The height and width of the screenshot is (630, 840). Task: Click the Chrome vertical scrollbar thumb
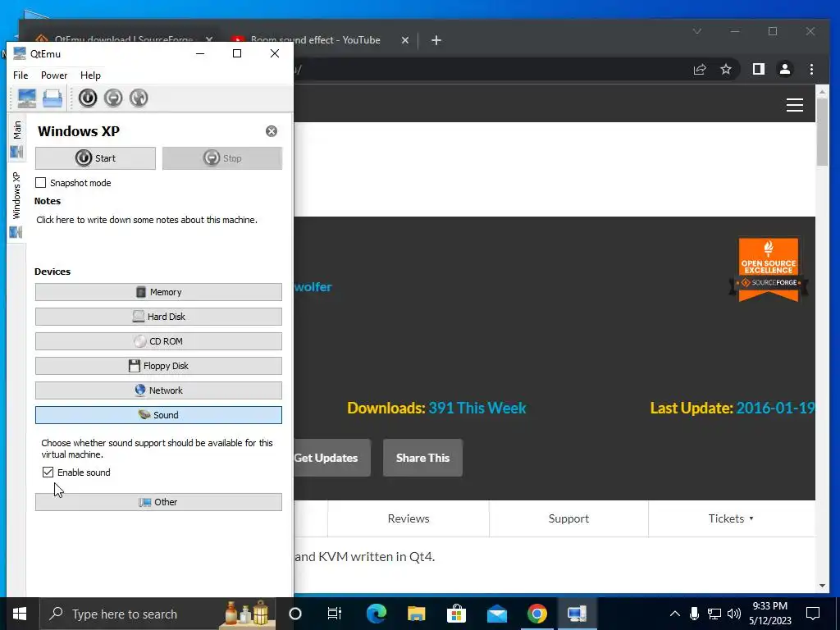click(x=822, y=132)
